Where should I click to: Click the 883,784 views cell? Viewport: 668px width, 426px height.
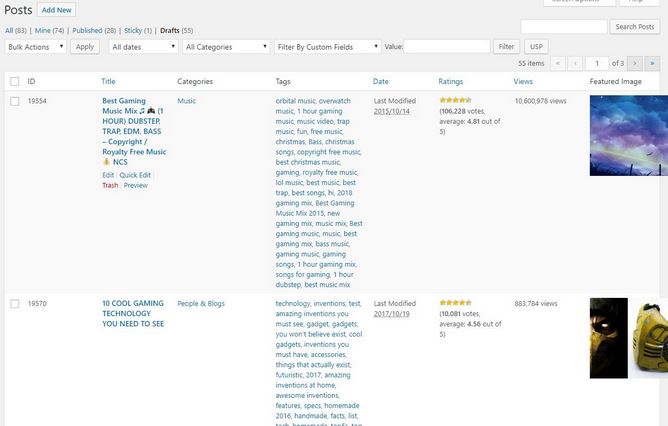[536, 303]
